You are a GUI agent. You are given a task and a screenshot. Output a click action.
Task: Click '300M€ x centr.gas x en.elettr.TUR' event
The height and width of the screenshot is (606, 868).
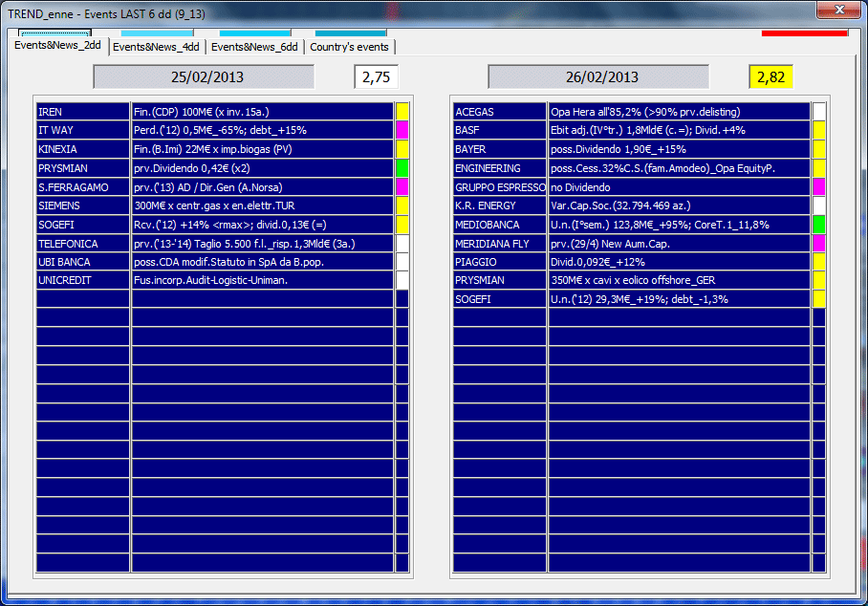tap(214, 206)
